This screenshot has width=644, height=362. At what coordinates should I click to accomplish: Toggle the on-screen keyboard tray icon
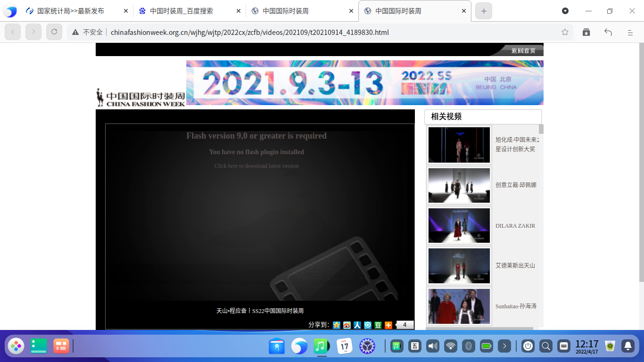(563, 346)
